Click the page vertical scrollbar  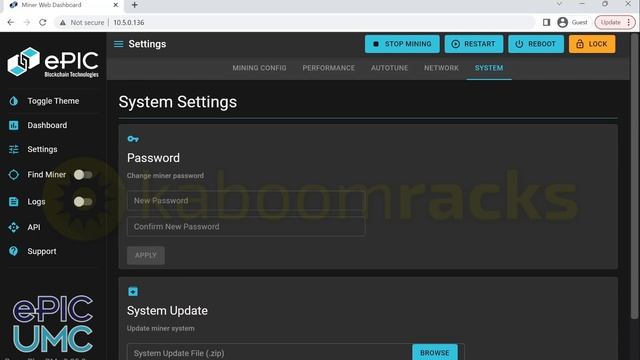(x=634, y=176)
